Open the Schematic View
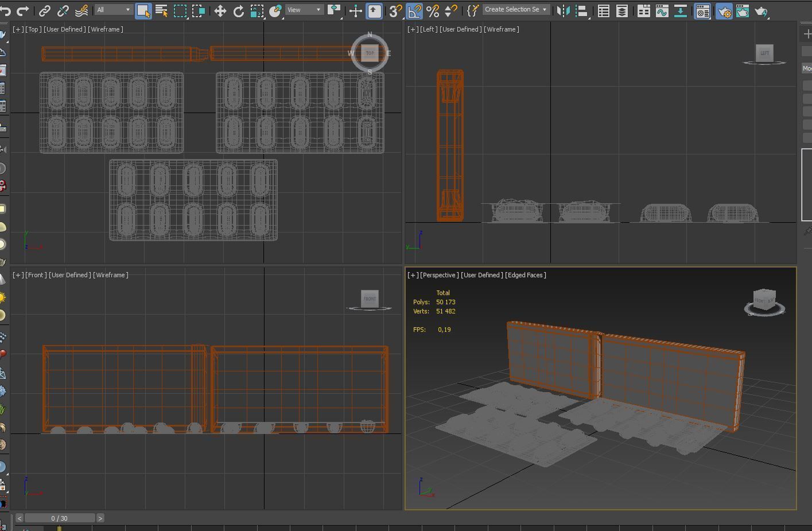The image size is (812, 531). [x=681, y=10]
